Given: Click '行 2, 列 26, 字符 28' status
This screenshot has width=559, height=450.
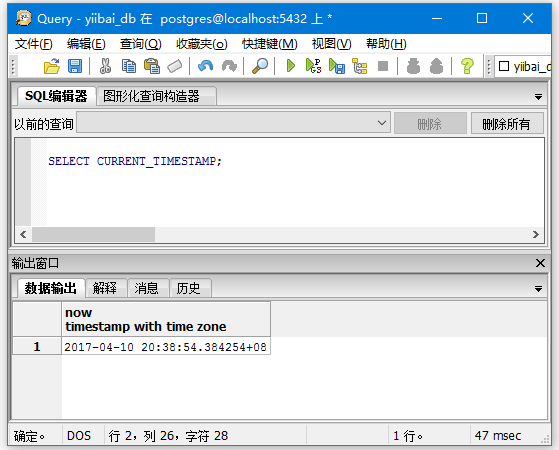Looking at the screenshot, I should tap(168, 436).
